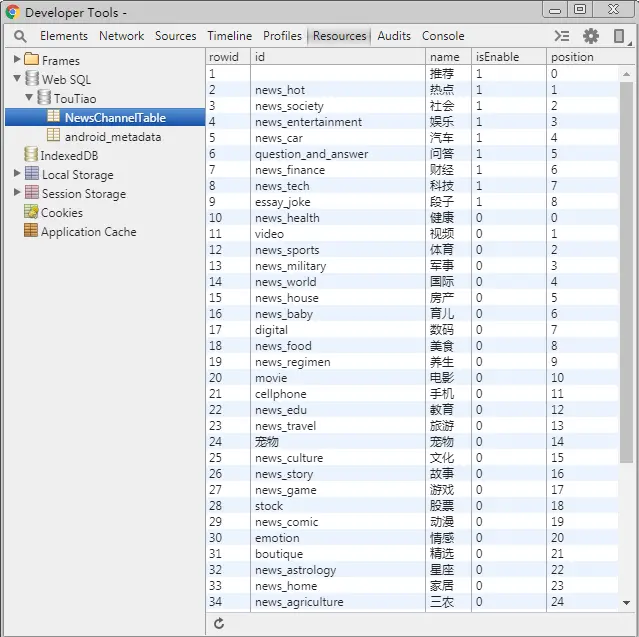639x637 pixels.
Task: Expand the Frames tree node
Action: pos(17,59)
